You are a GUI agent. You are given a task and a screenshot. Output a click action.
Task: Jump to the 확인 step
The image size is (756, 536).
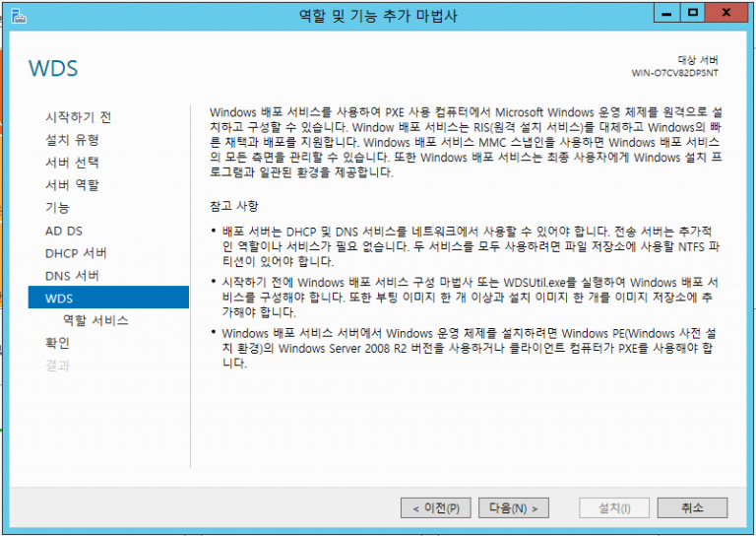coord(58,343)
